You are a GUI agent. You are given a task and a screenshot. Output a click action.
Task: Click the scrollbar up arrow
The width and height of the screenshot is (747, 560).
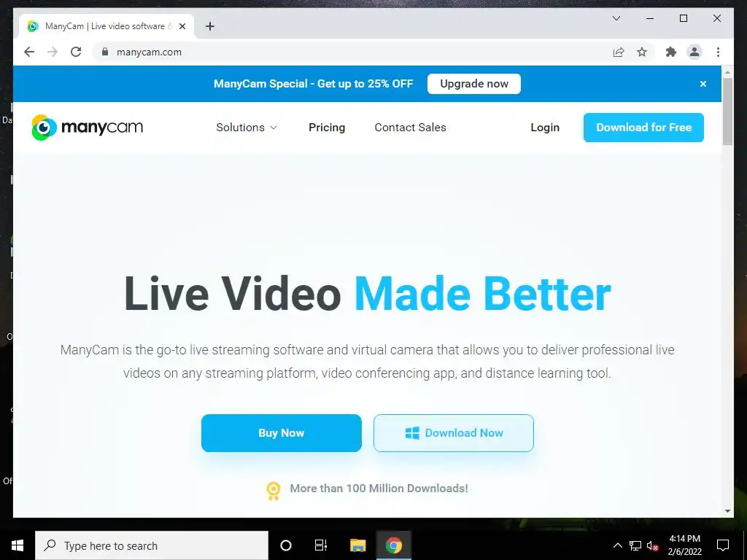727,72
